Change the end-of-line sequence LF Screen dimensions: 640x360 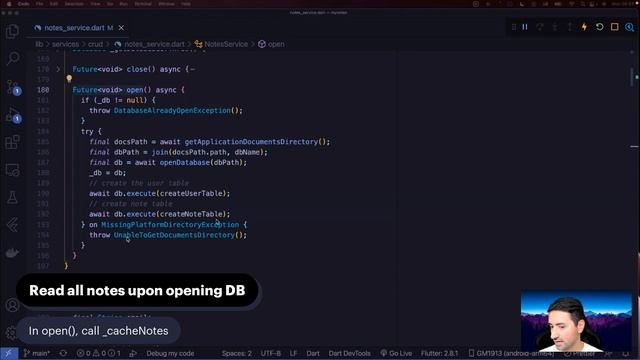coord(293,353)
